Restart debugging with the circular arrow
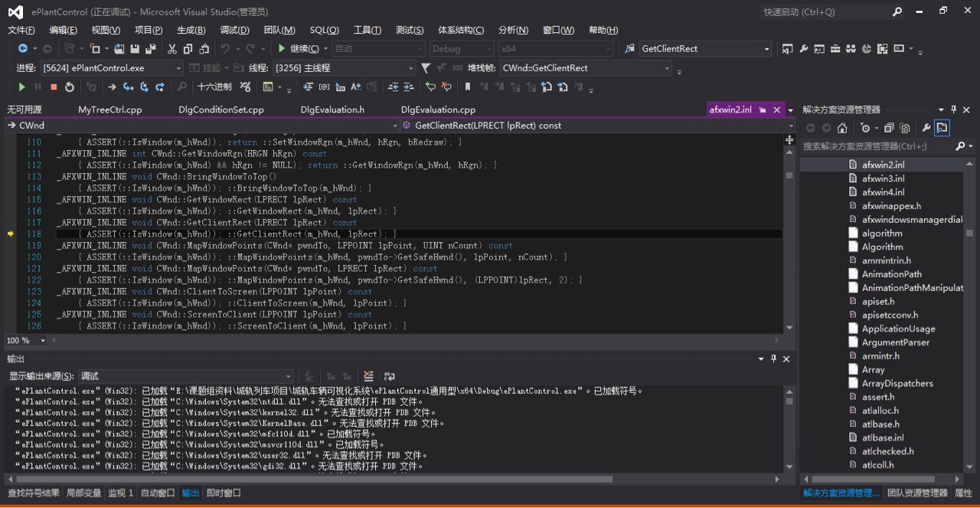 (70, 87)
